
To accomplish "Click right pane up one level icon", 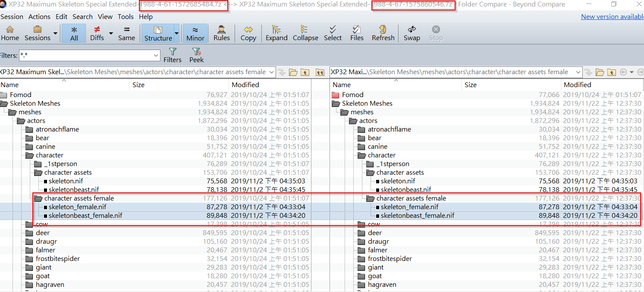I will (x=611, y=72).
